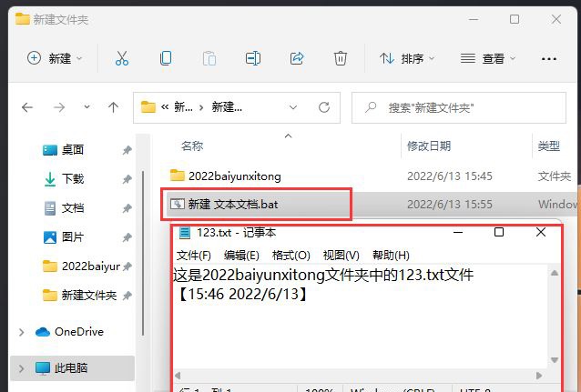Viewport: 581px width, 392px height.
Task: Click in the Notepad text line 【15:46 2022/6/13】
Action: pyautogui.click(x=241, y=294)
